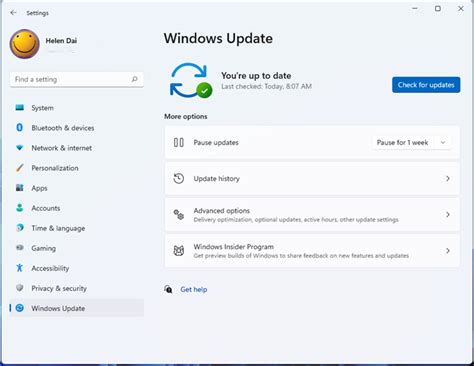The image size is (474, 366).
Task: Click the Find a setting search box
Action: pyautogui.click(x=77, y=79)
